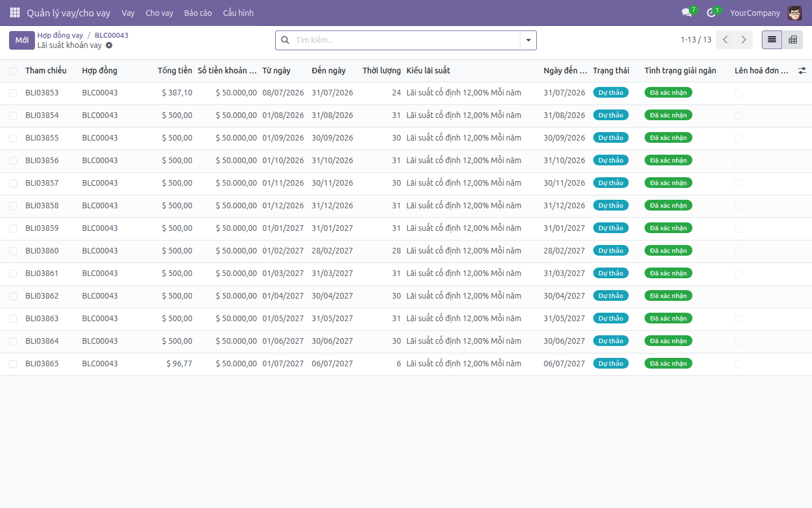Tick the select-all checkbox in the header
This screenshot has width=812, height=508.
click(x=13, y=71)
